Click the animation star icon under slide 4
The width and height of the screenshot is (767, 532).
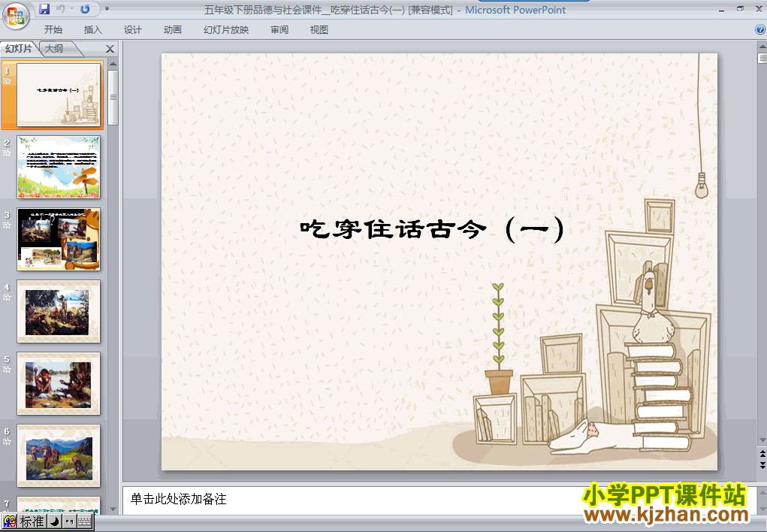click(7, 298)
